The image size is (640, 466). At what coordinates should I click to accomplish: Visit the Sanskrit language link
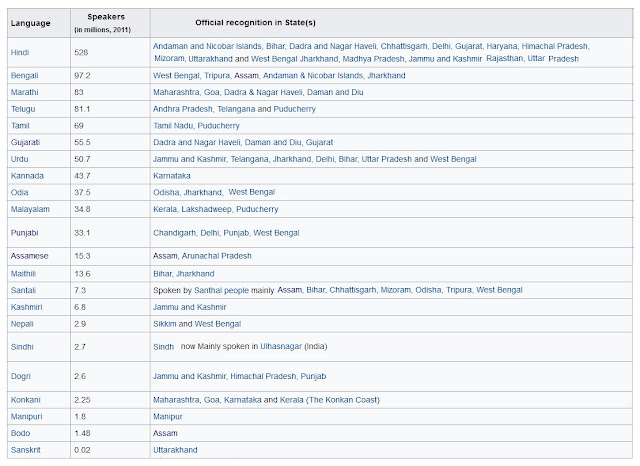25,450
